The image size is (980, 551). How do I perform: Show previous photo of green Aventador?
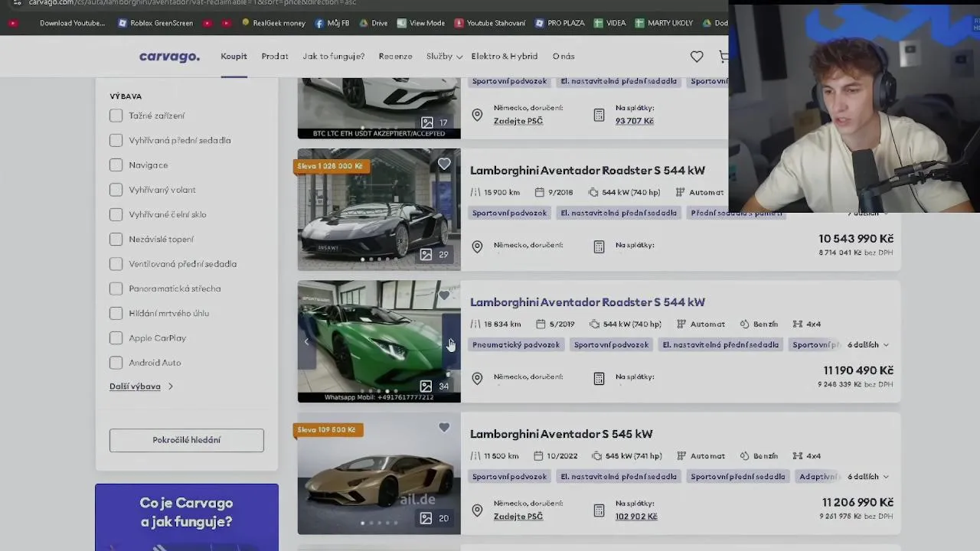point(307,342)
